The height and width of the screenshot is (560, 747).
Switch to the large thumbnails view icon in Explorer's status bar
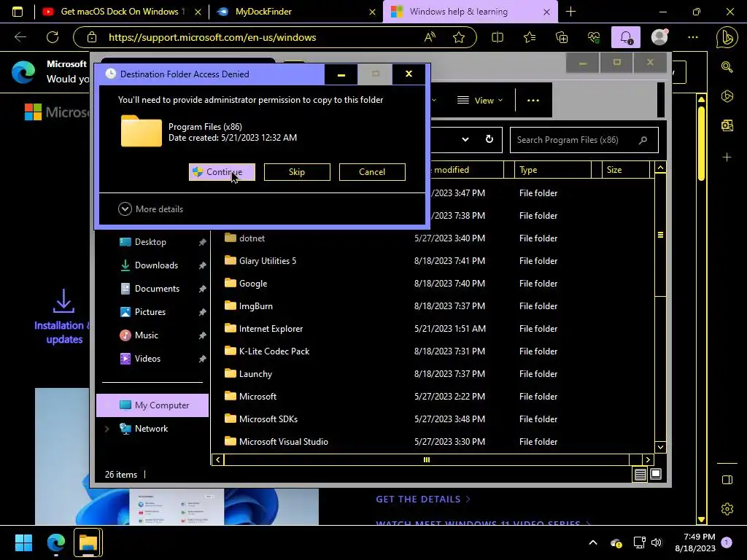[x=656, y=474]
